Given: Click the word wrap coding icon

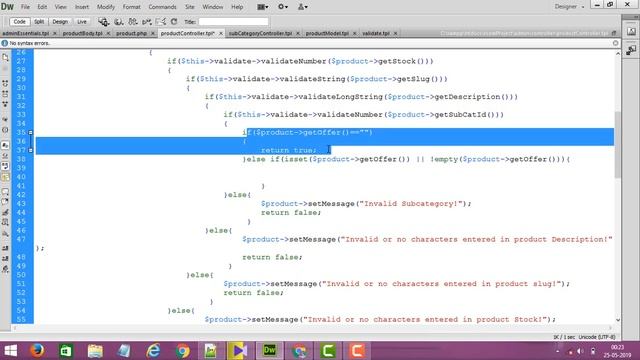Looking at the screenshot, I should point(5,167).
